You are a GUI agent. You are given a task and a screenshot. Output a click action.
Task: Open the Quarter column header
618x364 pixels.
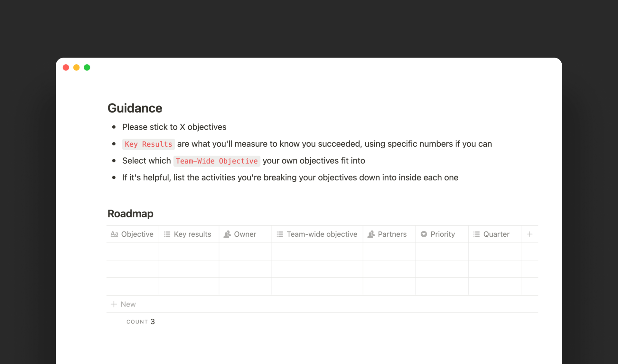495,234
